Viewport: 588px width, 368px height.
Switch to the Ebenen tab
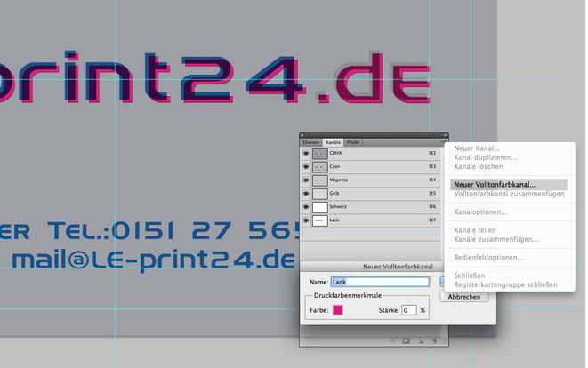point(310,142)
